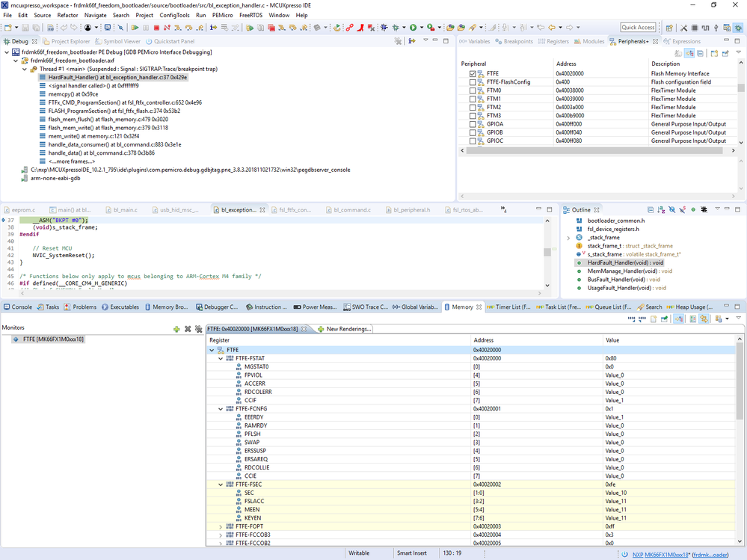Viewport: 747px width, 560px height.
Task: Click the horizontal scrollbar in Peripherals list
Action: [x=594, y=150]
